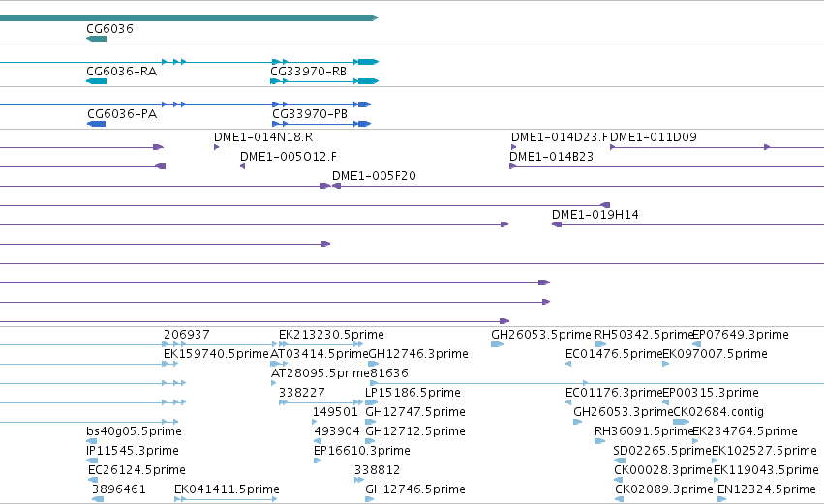Click the teal CG6036 gene glyph
This screenshot has height=504, width=824.
[x=96, y=39]
